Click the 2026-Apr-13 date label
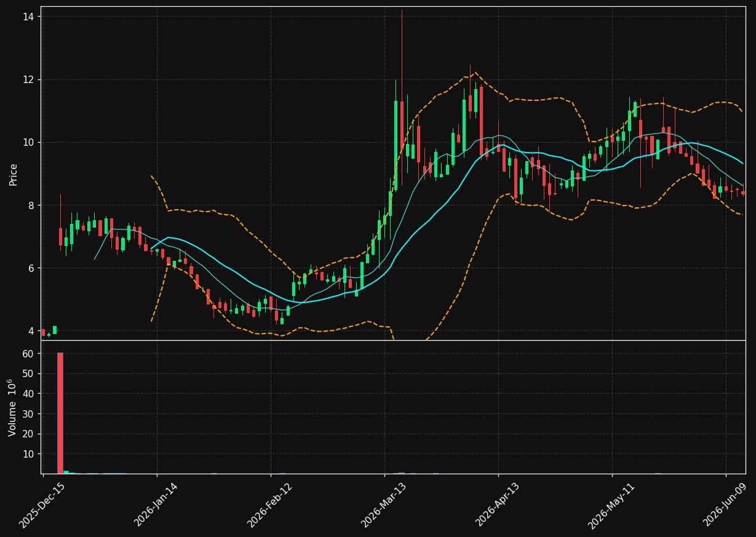The width and height of the screenshot is (756, 537). point(498,506)
